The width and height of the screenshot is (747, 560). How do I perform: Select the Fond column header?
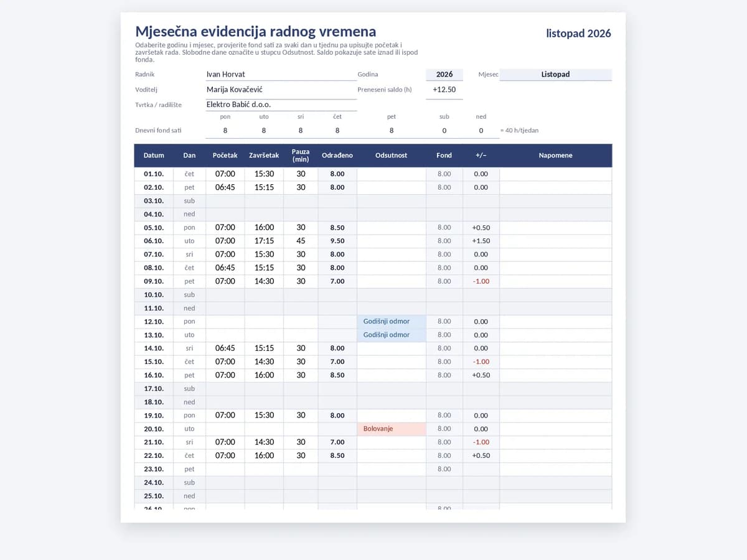(x=444, y=156)
